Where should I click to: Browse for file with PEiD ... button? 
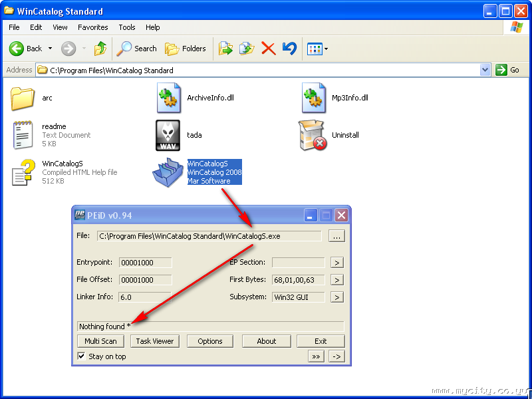336,236
